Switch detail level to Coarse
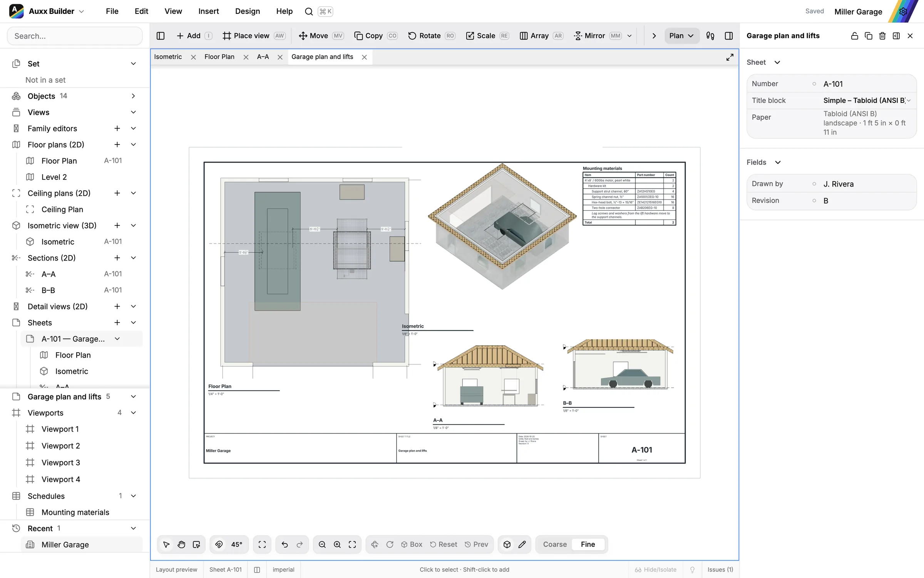The height and width of the screenshot is (578, 924). pos(555,544)
